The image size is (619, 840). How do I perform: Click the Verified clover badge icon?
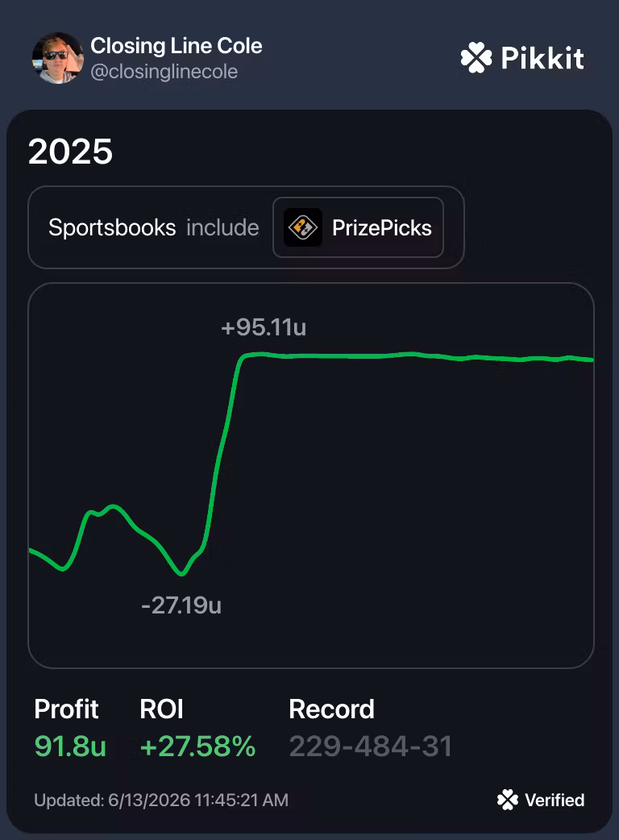508,800
